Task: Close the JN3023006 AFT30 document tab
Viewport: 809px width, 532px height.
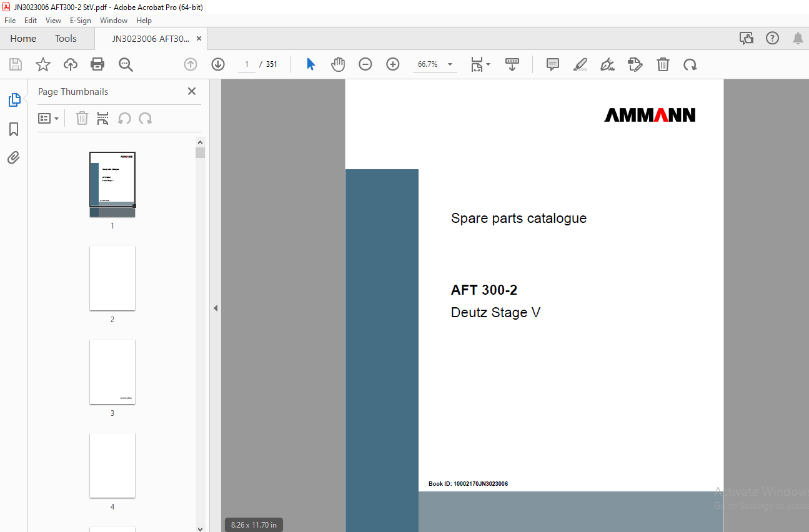Action: tap(199, 39)
